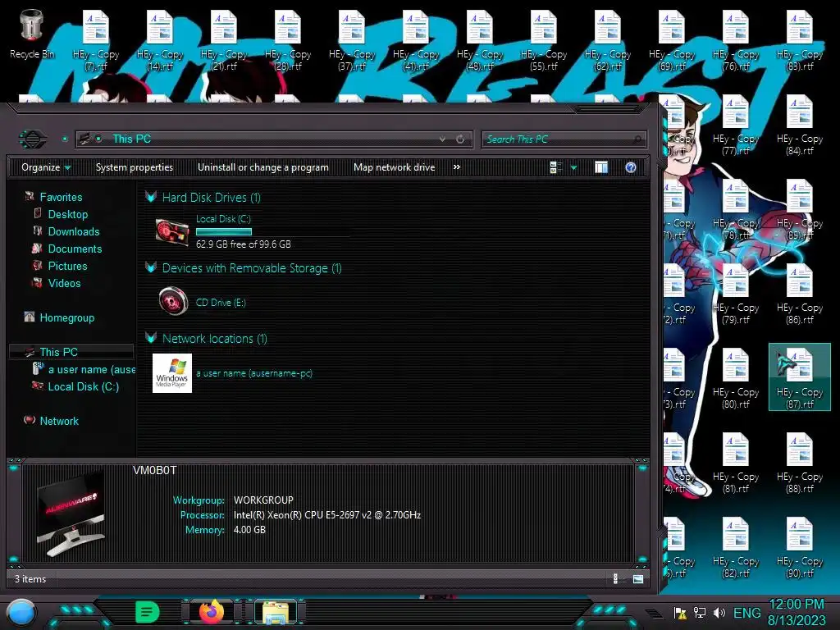Open Desktop in Favorites
Screen dimensions: 840x630
point(67,214)
